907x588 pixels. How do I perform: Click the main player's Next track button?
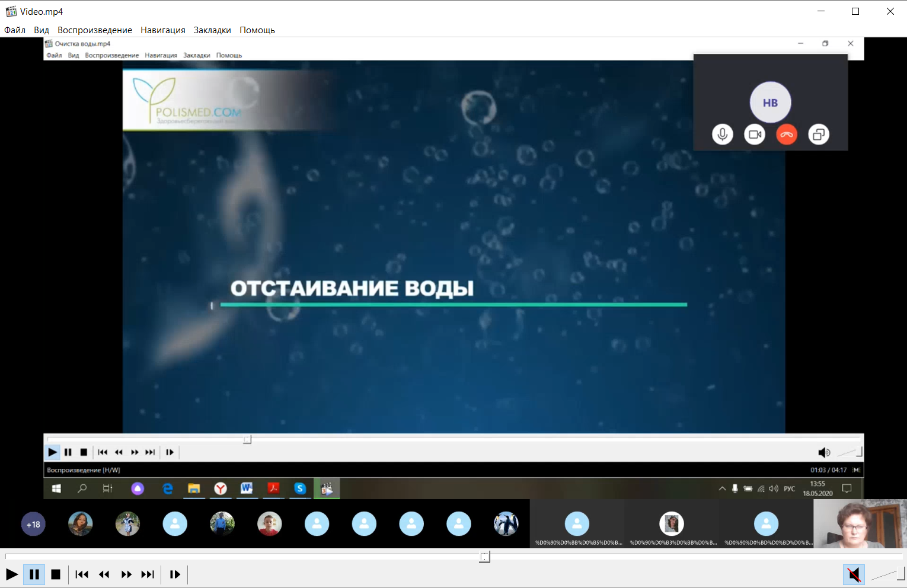148,574
